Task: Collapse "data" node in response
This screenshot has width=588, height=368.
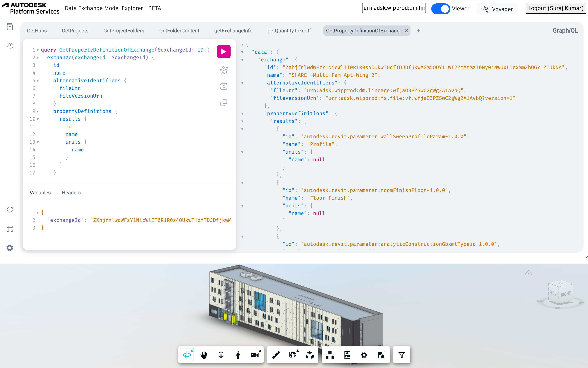Action: [x=242, y=52]
